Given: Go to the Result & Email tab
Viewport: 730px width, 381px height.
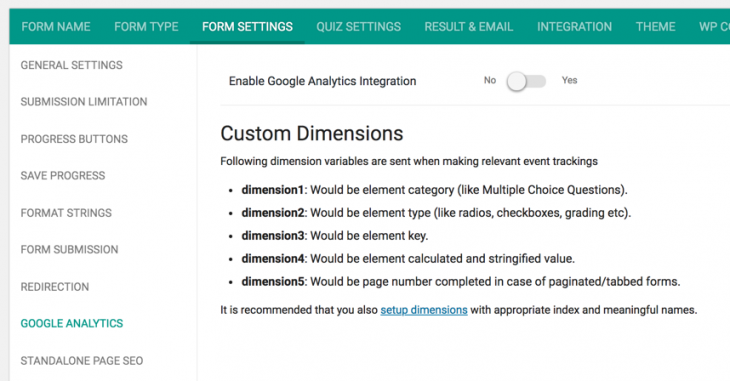Looking at the screenshot, I should click(x=468, y=27).
